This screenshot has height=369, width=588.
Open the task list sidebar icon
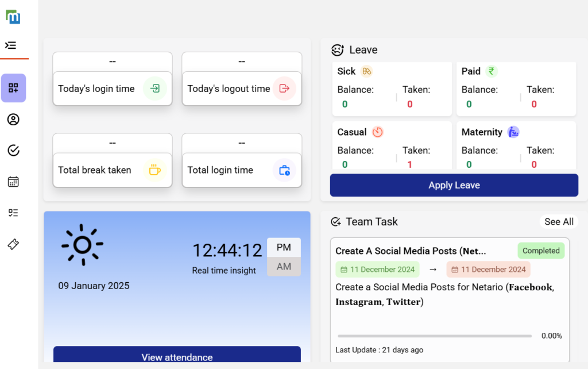tap(13, 213)
